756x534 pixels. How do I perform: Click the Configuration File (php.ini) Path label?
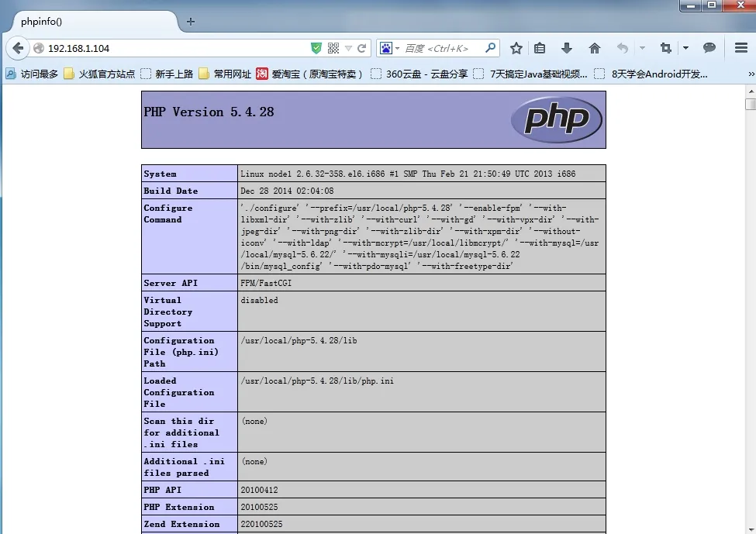(x=181, y=352)
